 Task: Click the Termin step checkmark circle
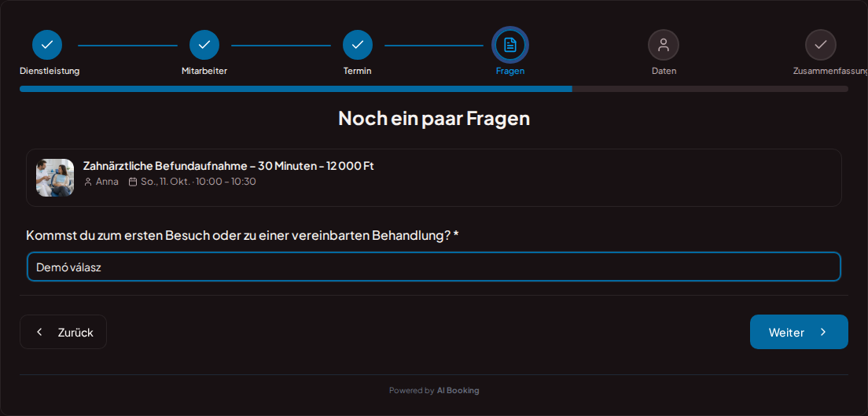pos(358,45)
